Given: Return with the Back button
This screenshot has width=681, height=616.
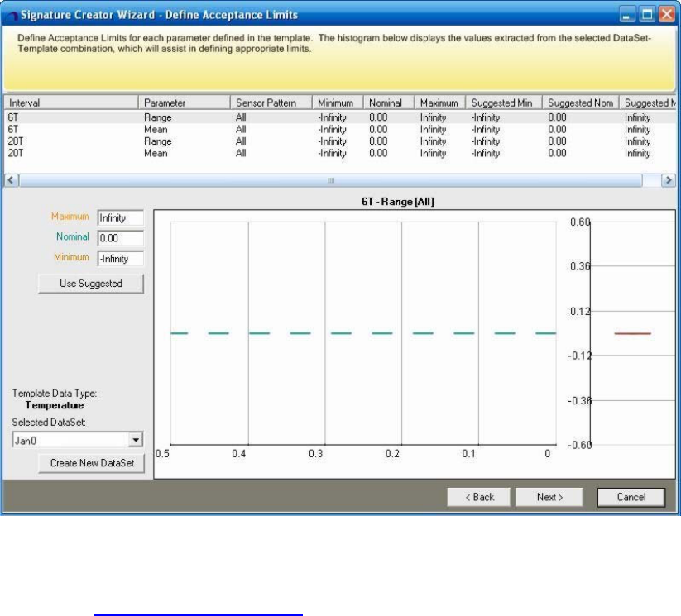Looking at the screenshot, I should pyautogui.click(x=479, y=497).
